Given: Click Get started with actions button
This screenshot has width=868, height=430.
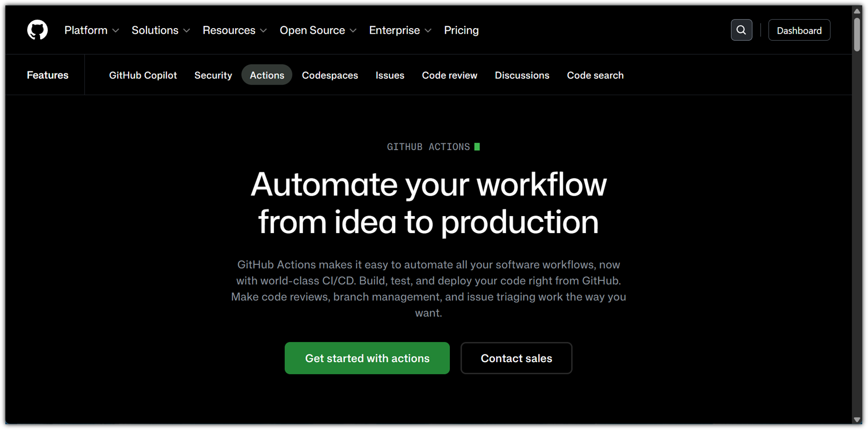Looking at the screenshot, I should (367, 358).
